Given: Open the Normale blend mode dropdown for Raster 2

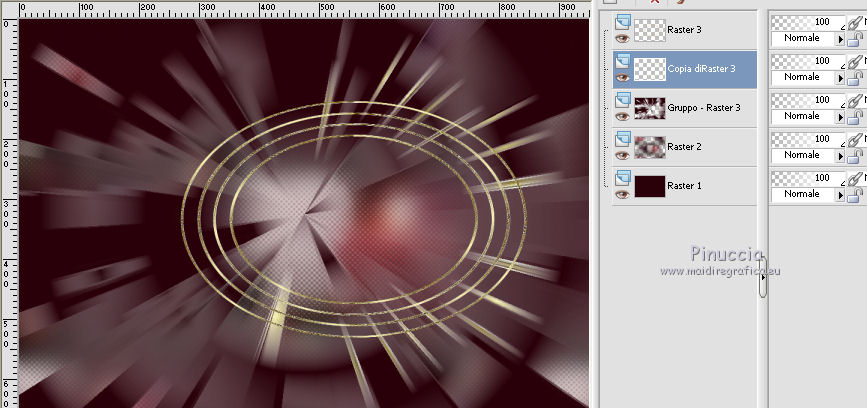Looking at the screenshot, I should coord(808,155).
